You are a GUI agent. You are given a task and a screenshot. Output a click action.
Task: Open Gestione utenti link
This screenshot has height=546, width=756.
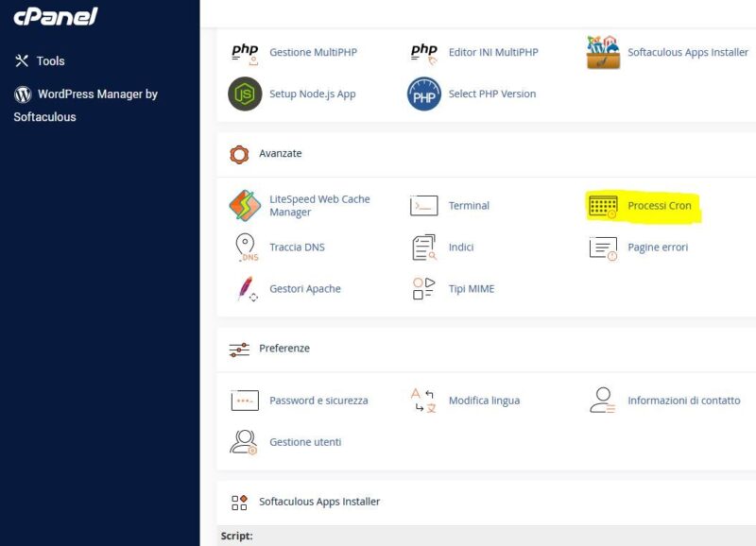tap(305, 442)
